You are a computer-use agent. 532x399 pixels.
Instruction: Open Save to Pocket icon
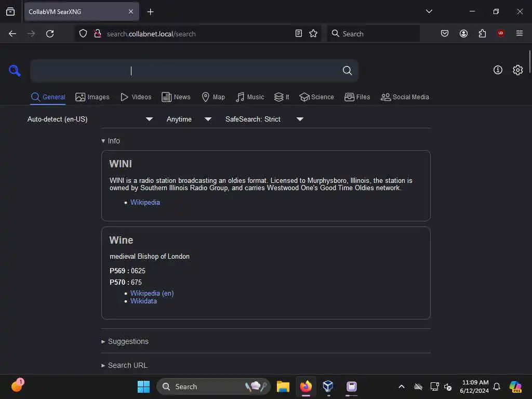coord(445,34)
